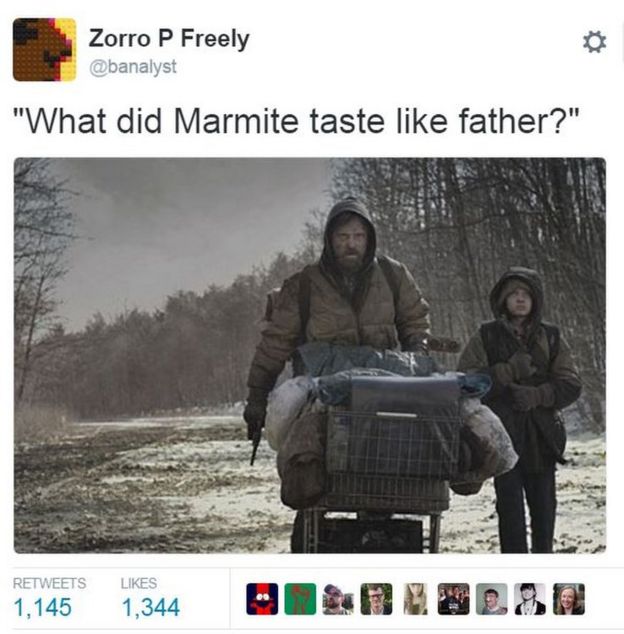624x634 pixels.
Task: Open red cartoon character liker avatar
Action: (x=262, y=599)
